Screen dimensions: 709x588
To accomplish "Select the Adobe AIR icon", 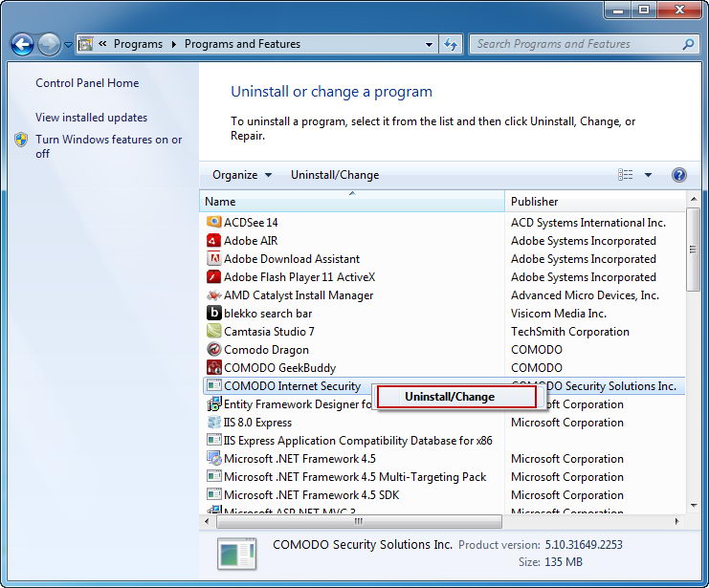I will pyautogui.click(x=214, y=240).
